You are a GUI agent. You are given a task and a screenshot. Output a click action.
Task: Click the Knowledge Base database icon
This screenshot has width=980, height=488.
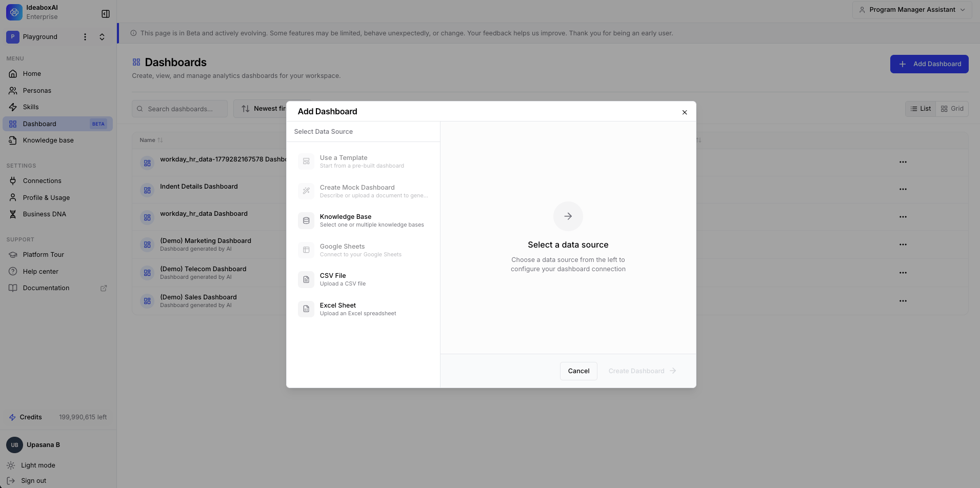pyautogui.click(x=306, y=220)
